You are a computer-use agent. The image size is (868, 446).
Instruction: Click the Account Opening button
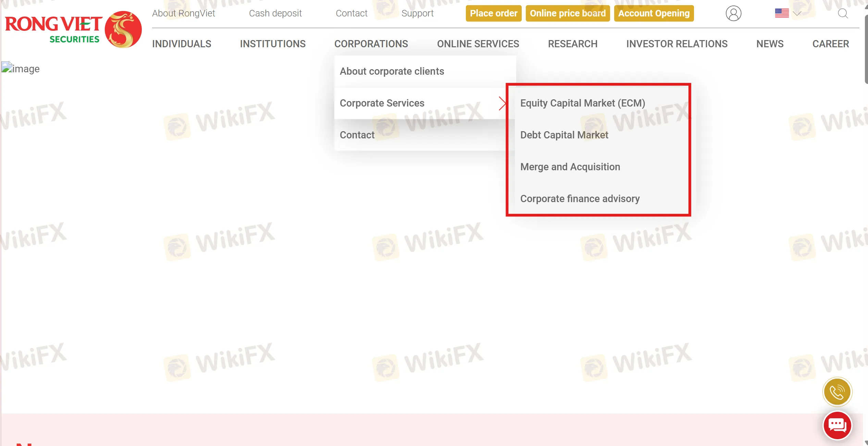pyautogui.click(x=654, y=13)
